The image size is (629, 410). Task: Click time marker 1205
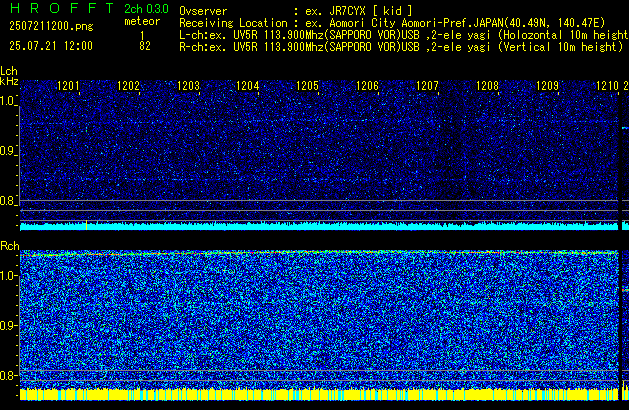[x=308, y=86]
